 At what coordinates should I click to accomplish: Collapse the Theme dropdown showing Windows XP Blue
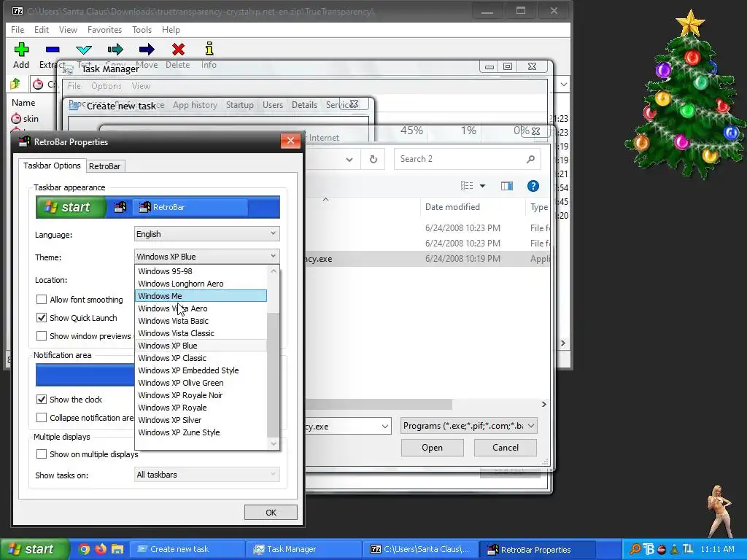(x=206, y=257)
